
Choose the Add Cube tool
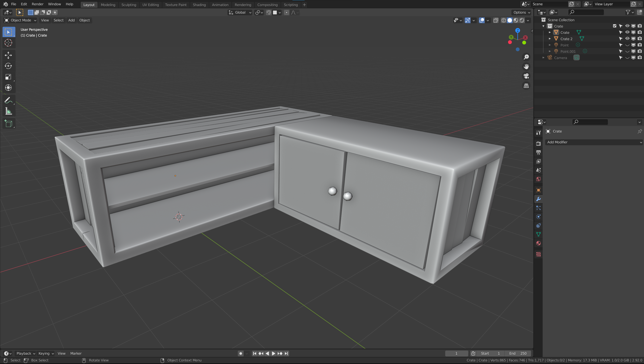point(8,124)
